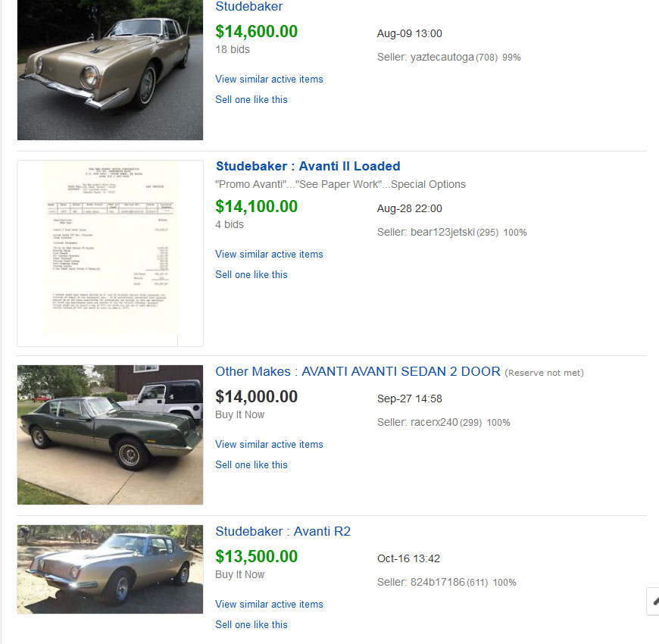
Task: Click "Sell one like this" under $14,000.00 listing
Action: point(251,465)
